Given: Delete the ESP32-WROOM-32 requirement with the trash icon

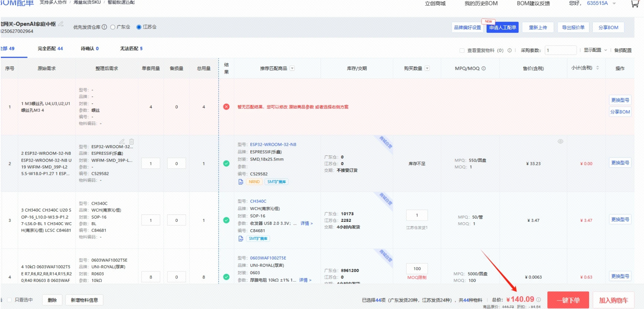Looking at the screenshot, I should point(132,142).
